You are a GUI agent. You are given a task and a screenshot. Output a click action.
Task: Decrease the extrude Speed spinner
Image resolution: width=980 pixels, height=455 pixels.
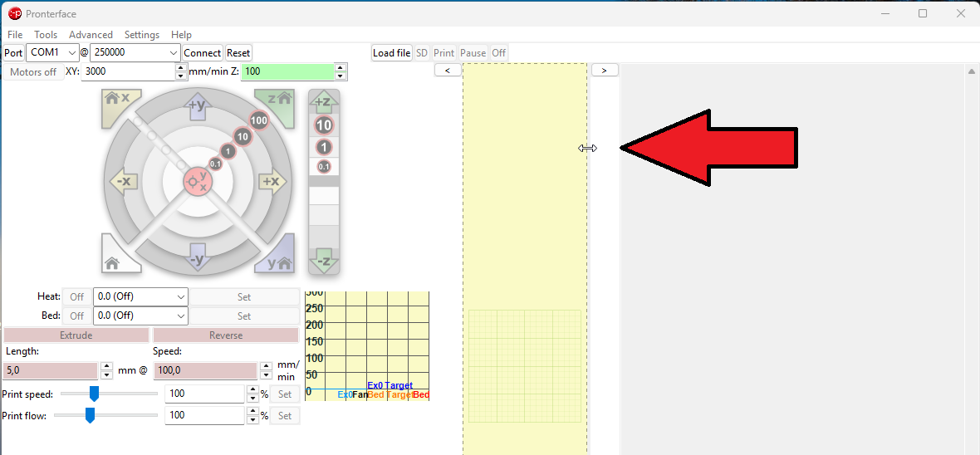coord(266,375)
